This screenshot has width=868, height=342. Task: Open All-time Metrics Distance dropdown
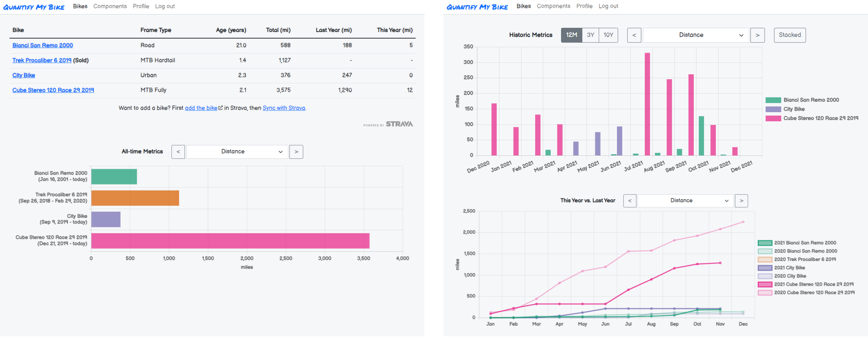(x=237, y=152)
